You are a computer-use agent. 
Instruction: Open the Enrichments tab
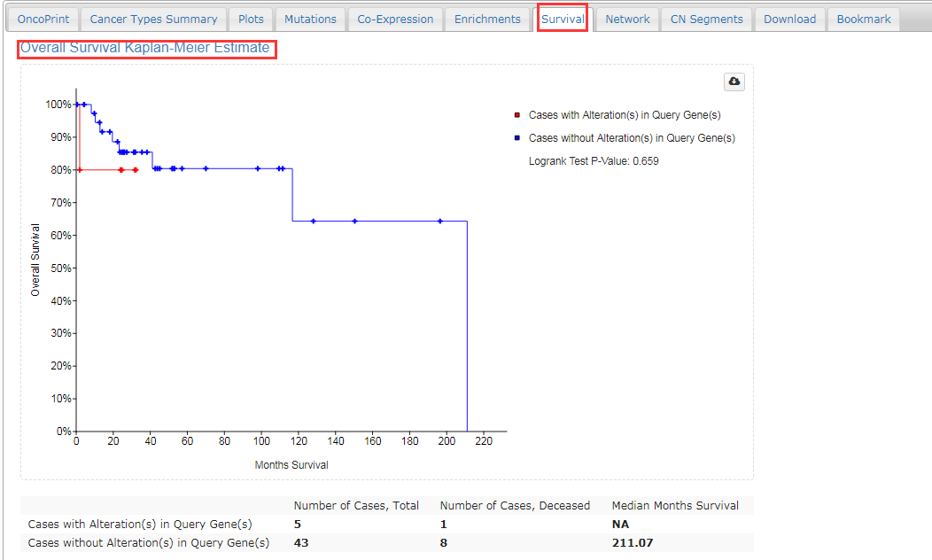[x=487, y=19]
